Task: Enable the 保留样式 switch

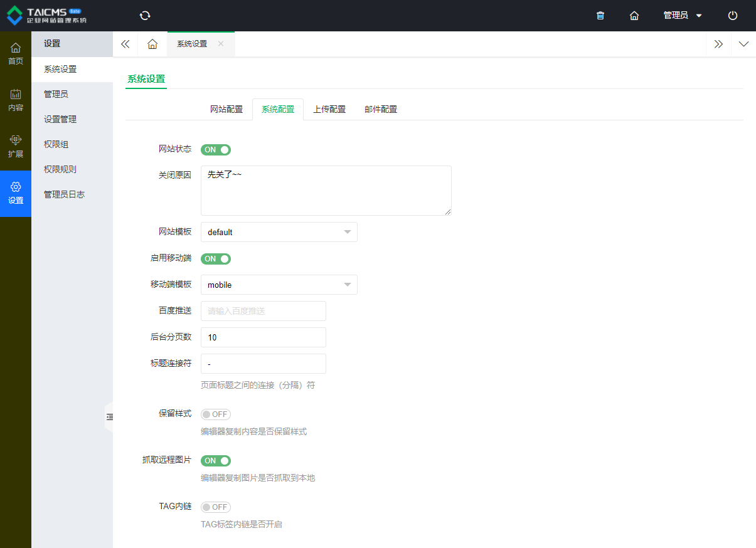Action: pyautogui.click(x=216, y=414)
